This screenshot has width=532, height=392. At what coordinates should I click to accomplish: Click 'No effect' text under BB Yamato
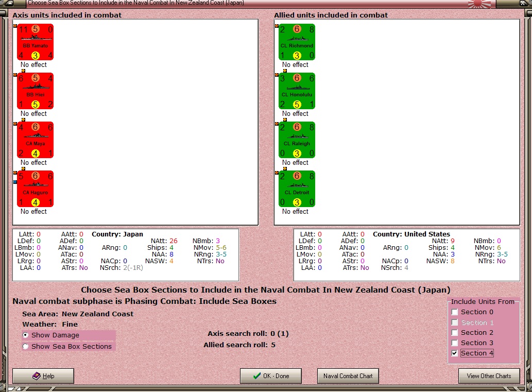pyautogui.click(x=33, y=64)
